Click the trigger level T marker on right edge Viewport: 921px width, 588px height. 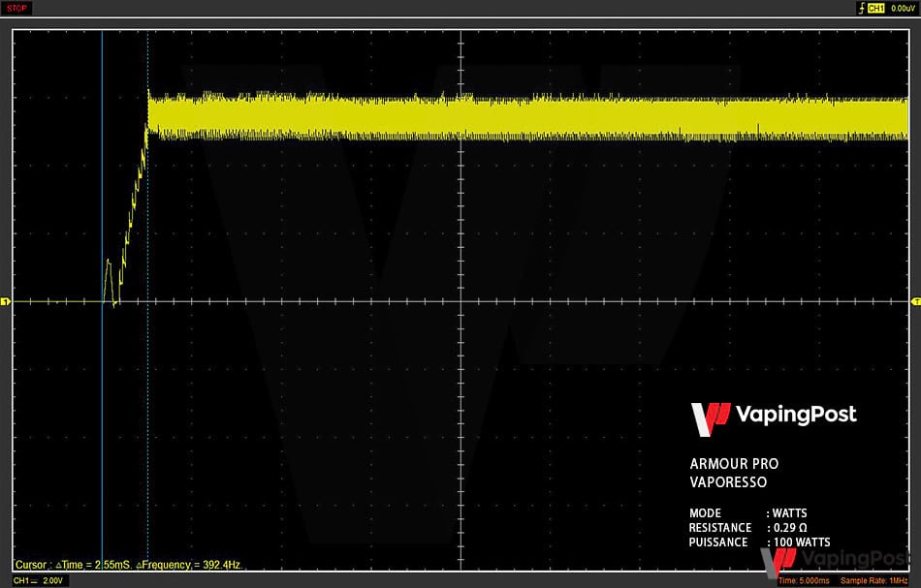click(915, 302)
